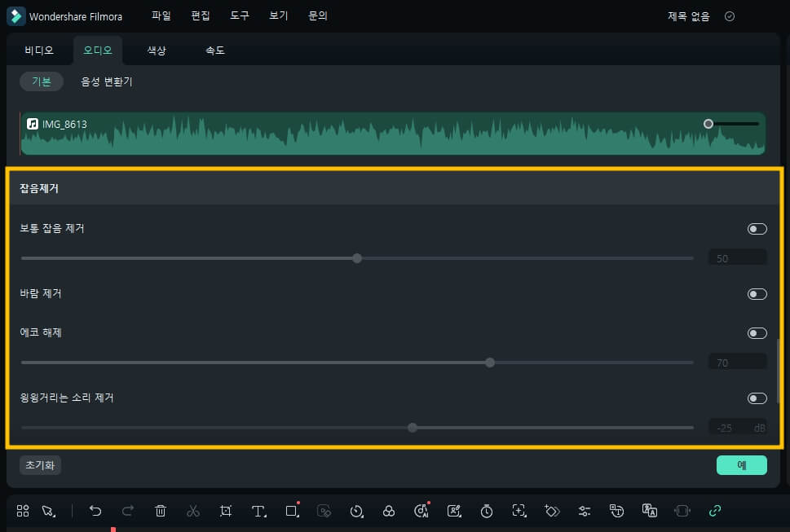Image resolution: width=790 pixels, height=532 pixels.
Task: Toggle the green link icon
Action: 714,511
